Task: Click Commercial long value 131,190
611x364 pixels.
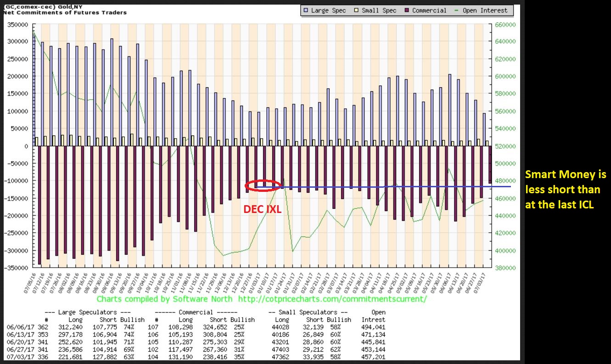Action: tap(179, 356)
